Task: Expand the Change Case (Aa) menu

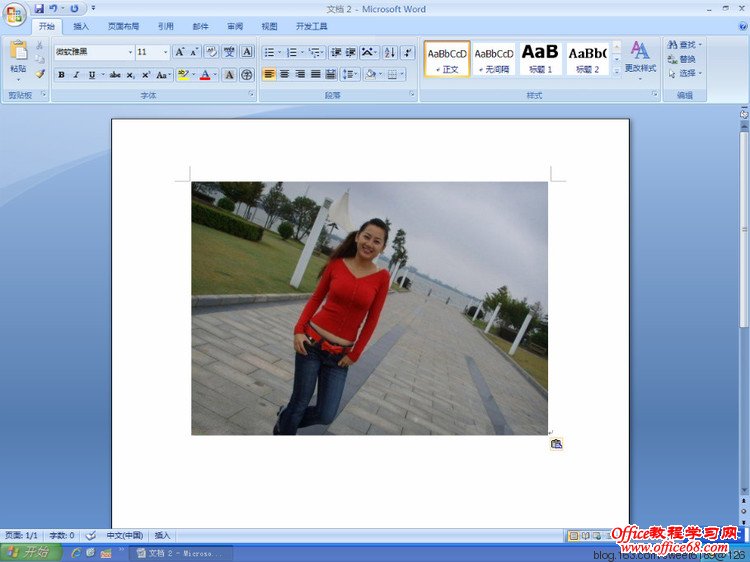Action: click(x=163, y=75)
